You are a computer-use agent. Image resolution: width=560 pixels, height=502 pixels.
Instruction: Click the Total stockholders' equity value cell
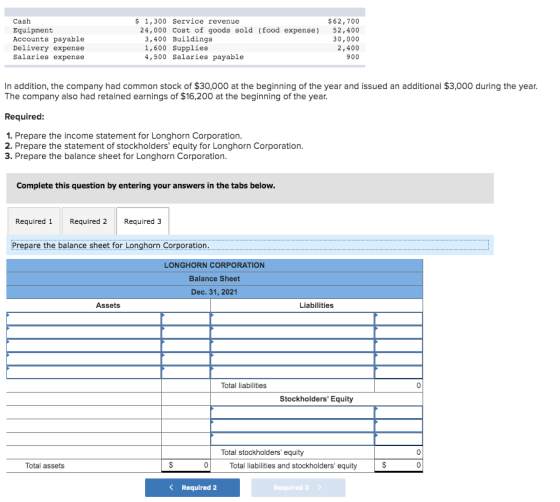[x=399, y=452]
